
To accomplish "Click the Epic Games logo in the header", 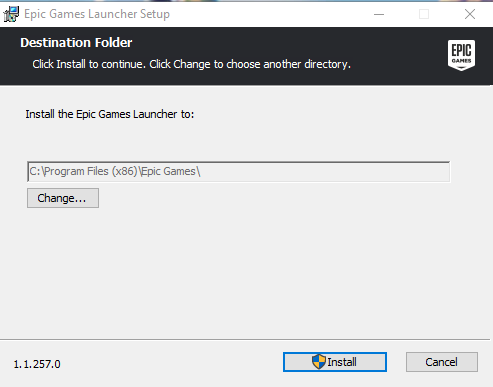I will [461, 55].
